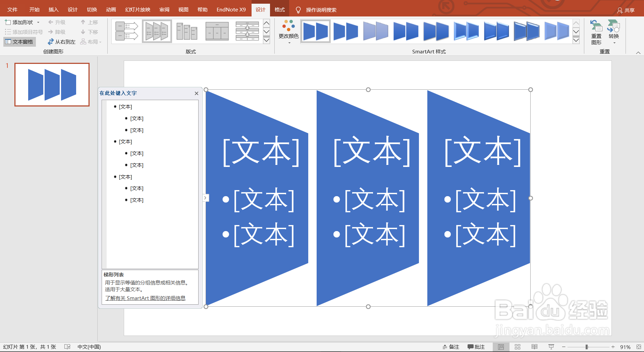Screen dimensions: 644x352
Task: Toggle the Text Pane (文本窗格) button
Action: 19,42
